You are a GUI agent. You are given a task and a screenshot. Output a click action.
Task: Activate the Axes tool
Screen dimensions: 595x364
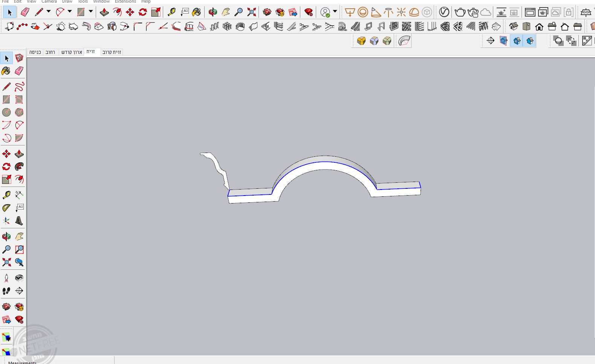[6, 221]
